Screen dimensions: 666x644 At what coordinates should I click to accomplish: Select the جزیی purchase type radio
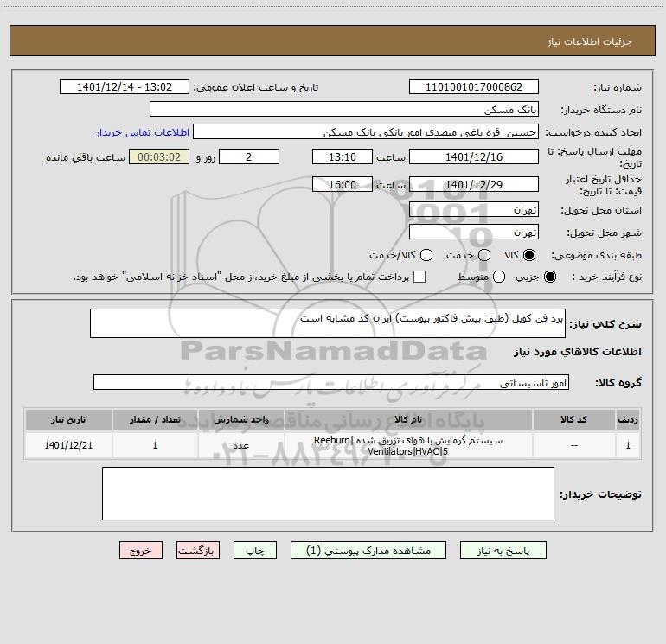point(549,277)
